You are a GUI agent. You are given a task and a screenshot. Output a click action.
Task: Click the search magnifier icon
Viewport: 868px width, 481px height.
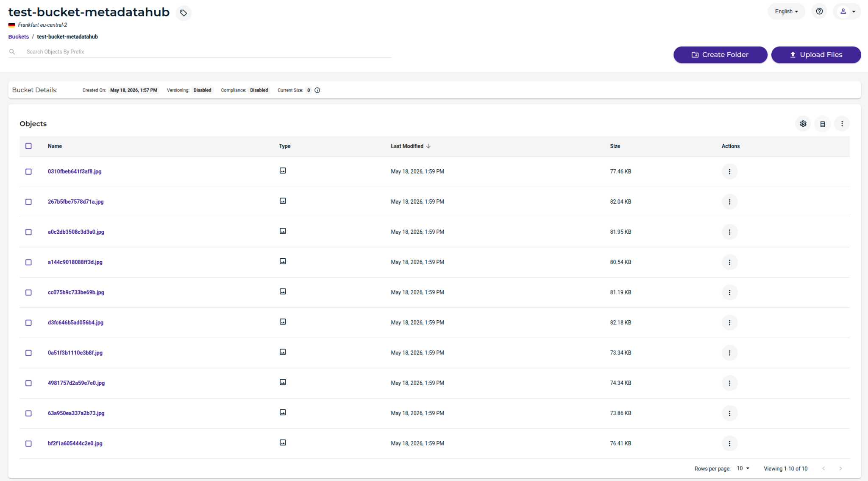point(12,52)
